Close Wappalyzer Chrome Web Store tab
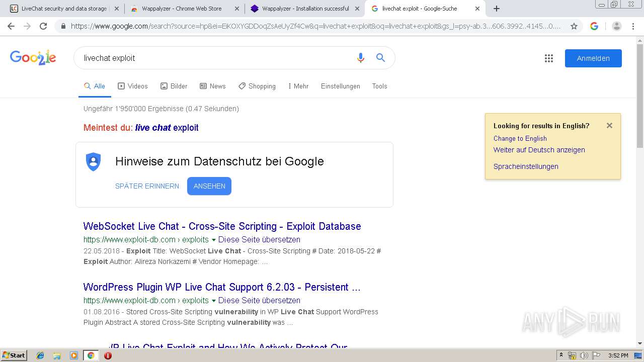Image resolution: width=644 pixels, height=362 pixels. pyautogui.click(x=237, y=9)
